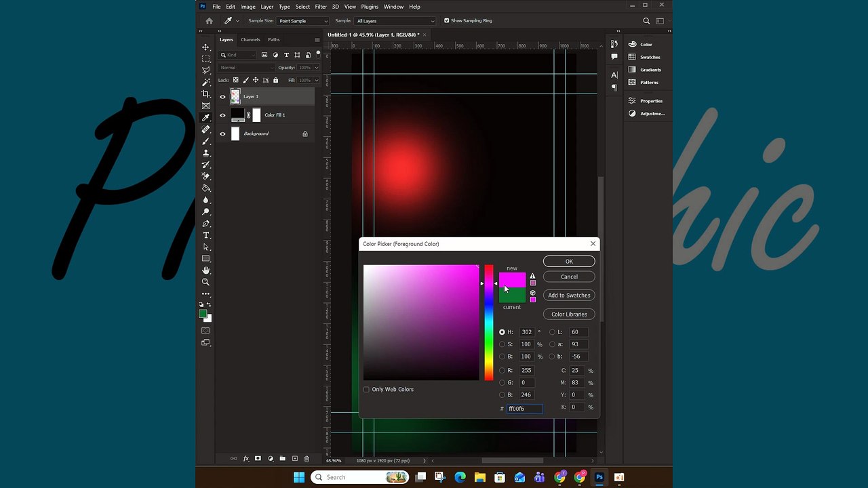Click the create new layer icon

[x=294, y=459]
